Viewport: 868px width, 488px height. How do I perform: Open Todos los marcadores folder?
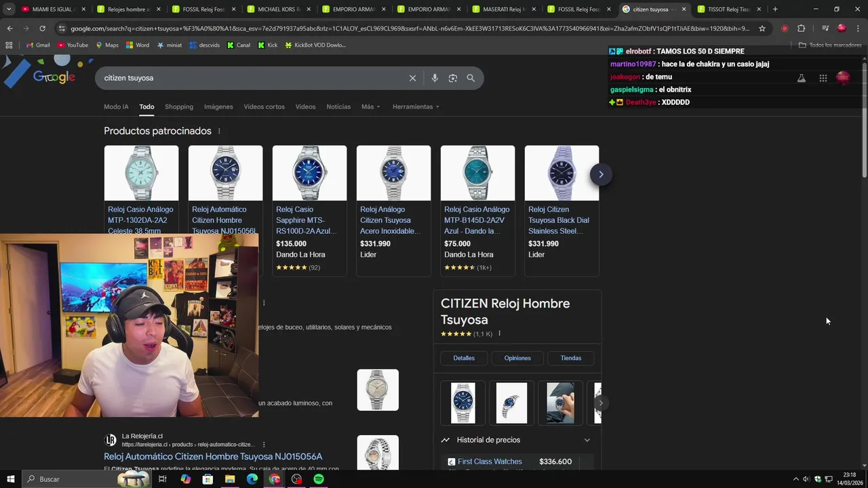point(830,45)
